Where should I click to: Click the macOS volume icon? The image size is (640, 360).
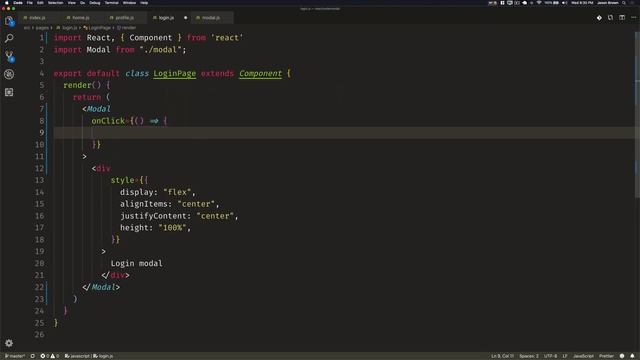point(564,3)
